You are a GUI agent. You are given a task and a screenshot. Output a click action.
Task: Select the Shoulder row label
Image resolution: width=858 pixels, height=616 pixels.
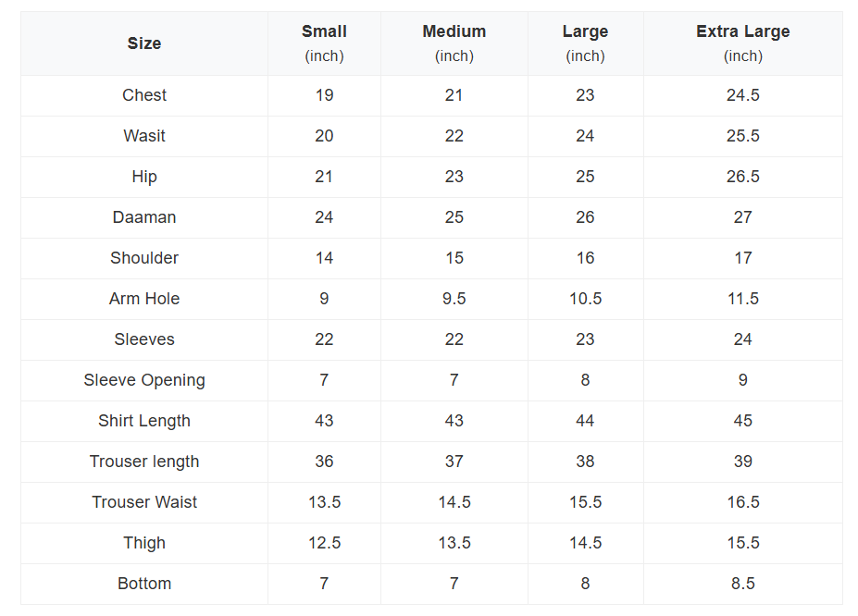(x=144, y=258)
